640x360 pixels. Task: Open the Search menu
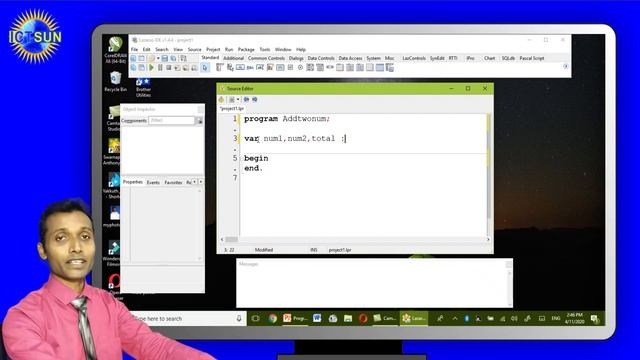pos(162,49)
